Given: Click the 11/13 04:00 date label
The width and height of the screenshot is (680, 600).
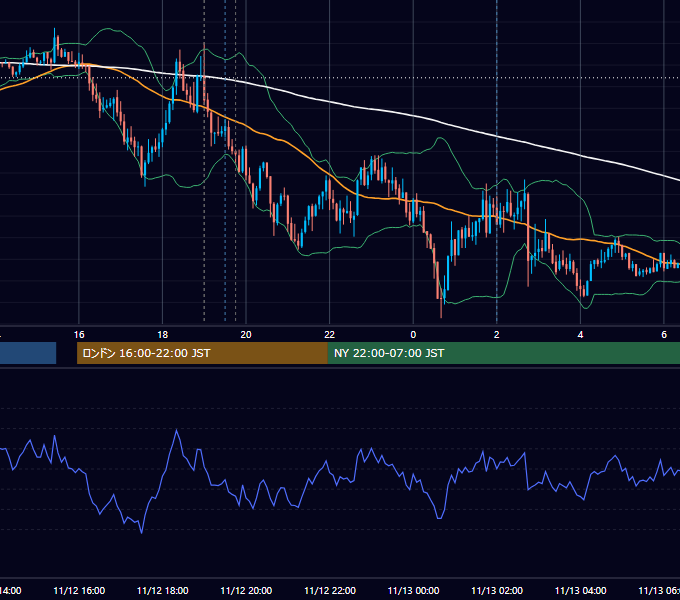Looking at the screenshot, I should [581, 590].
